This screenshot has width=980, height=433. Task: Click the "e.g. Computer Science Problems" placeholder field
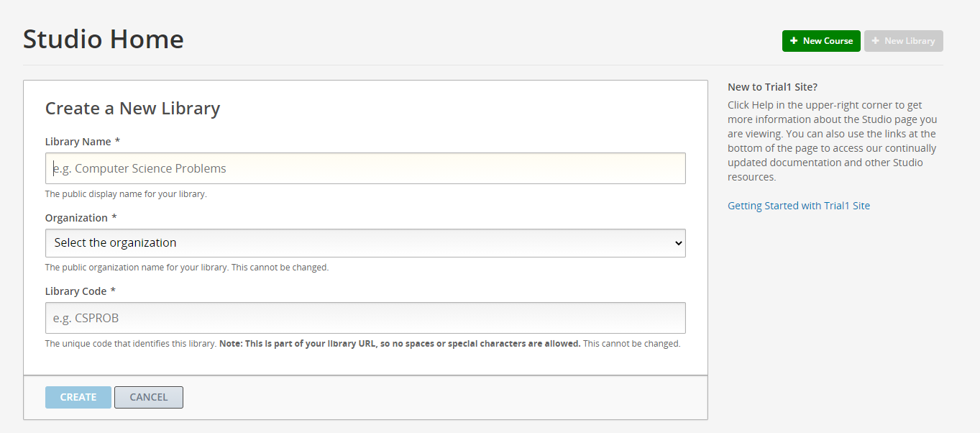tap(365, 168)
